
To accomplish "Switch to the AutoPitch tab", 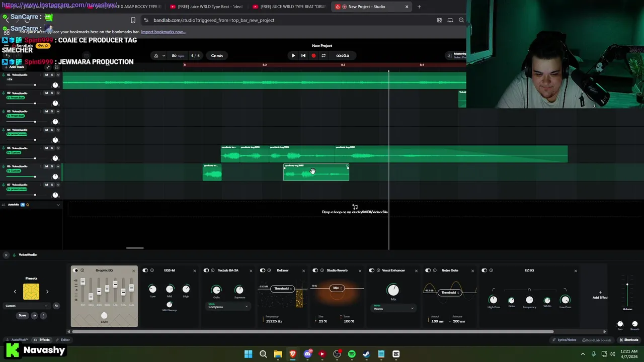I will (x=17, y=340).
